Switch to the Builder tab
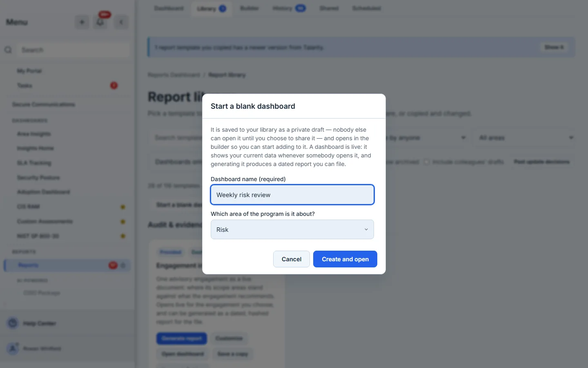Screen dimensions: 588x368 (249, 8)
